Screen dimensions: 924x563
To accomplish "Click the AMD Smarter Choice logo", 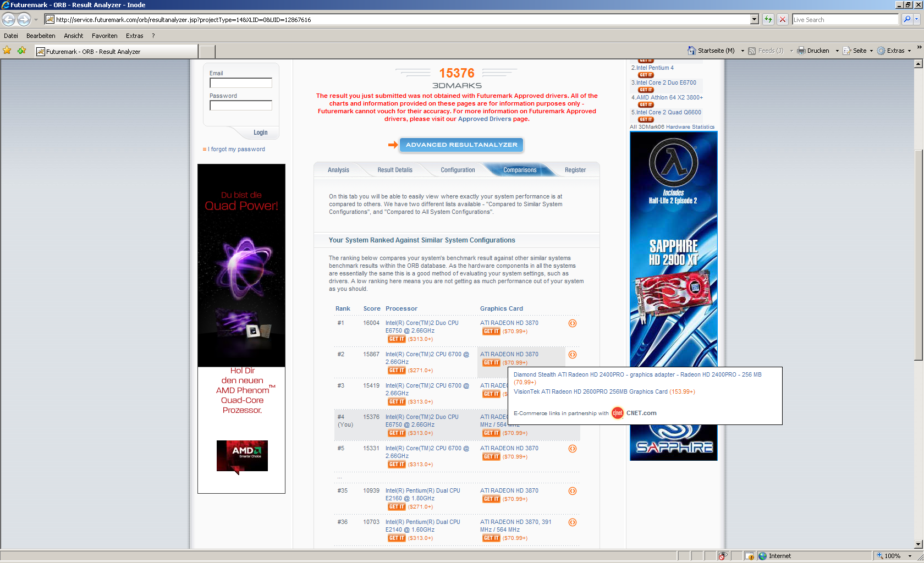I will tap(242, 456).
